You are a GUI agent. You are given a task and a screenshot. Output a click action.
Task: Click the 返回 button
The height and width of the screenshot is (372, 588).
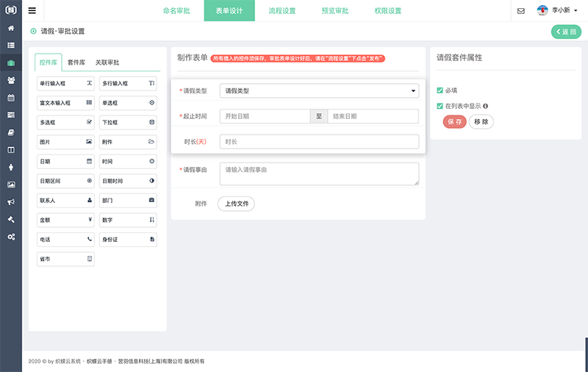click(566, 32)
